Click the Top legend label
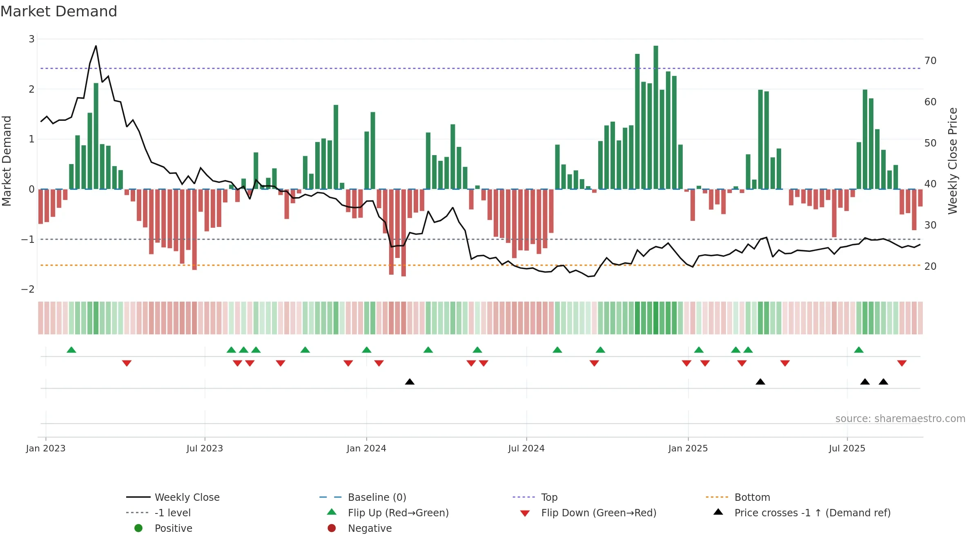The width and height of the screenshot is (980, 551). [x=549, y=497]
